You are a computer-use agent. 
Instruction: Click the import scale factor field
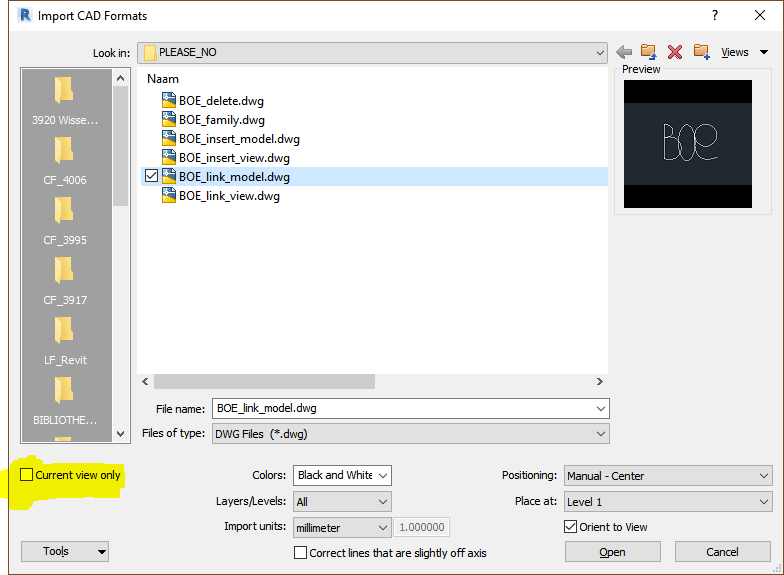tap(422, 527)
